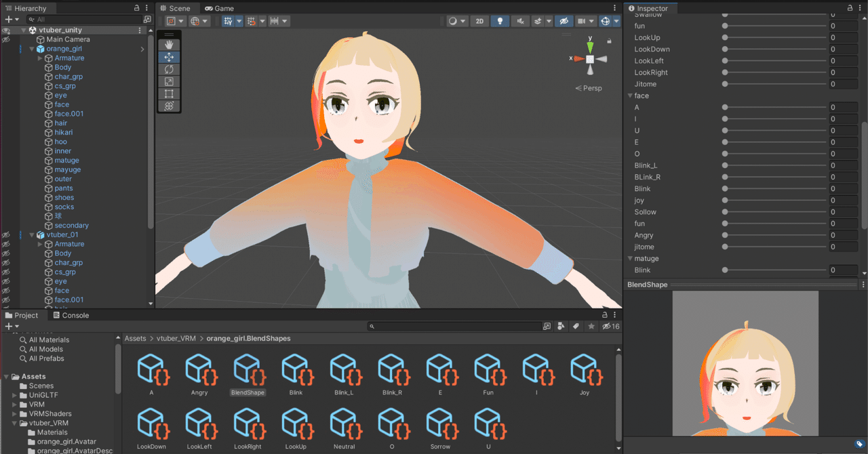Click the scene visibility eye icon
Image resolution: width=868 pixels, height=454 pixels.
(564, 21)
